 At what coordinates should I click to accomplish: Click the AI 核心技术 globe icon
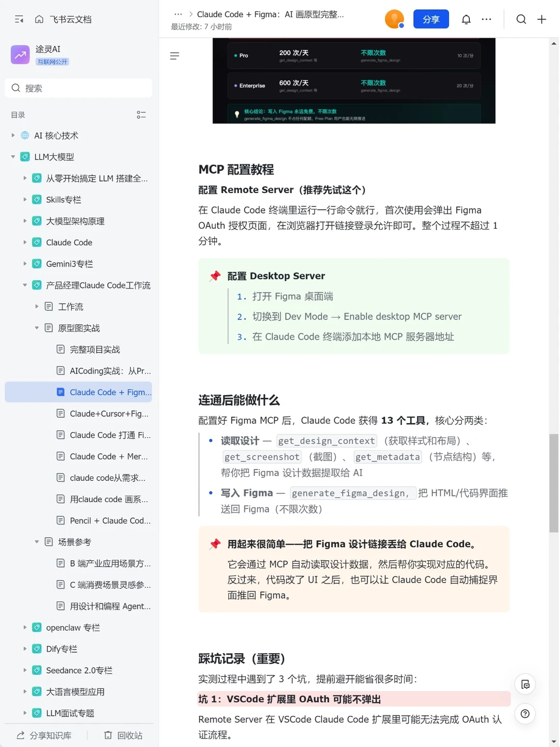(x=25, y=135)
